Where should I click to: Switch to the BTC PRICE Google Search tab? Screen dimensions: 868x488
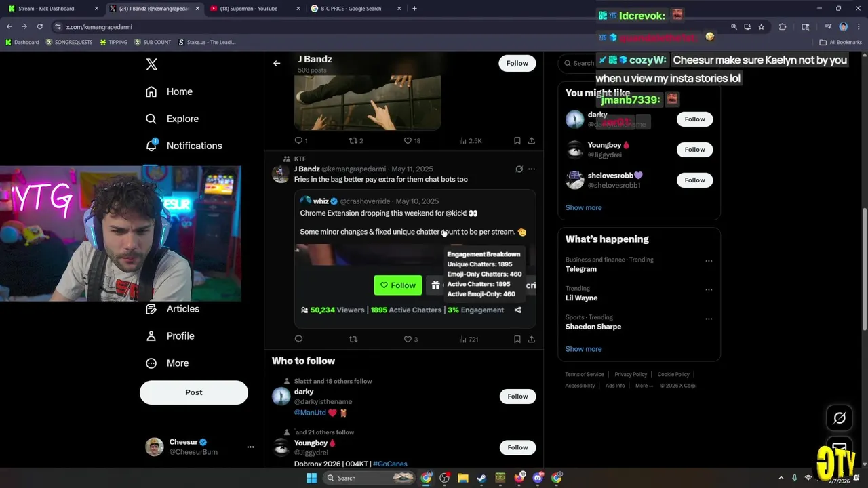(x=355, y=9)
